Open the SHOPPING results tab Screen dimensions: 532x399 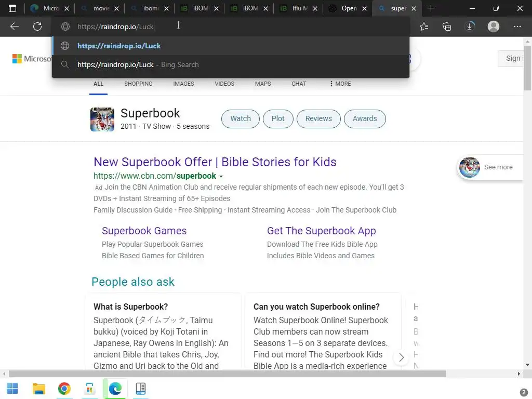138,84
